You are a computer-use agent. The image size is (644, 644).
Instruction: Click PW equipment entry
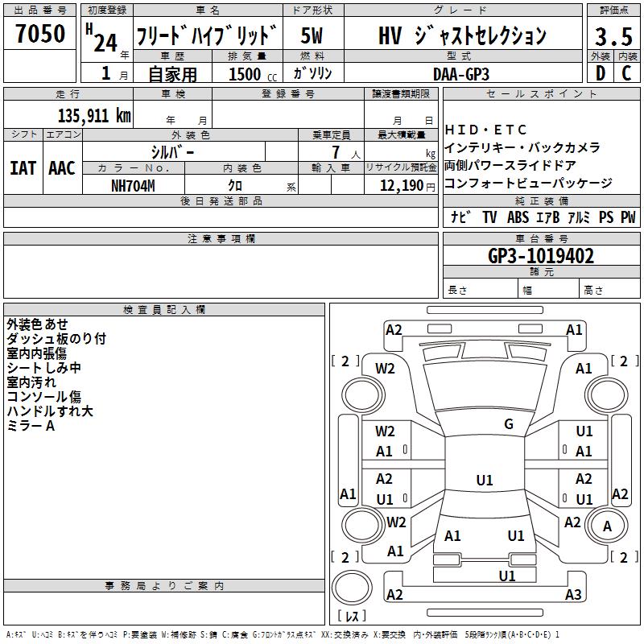(628, 217)
